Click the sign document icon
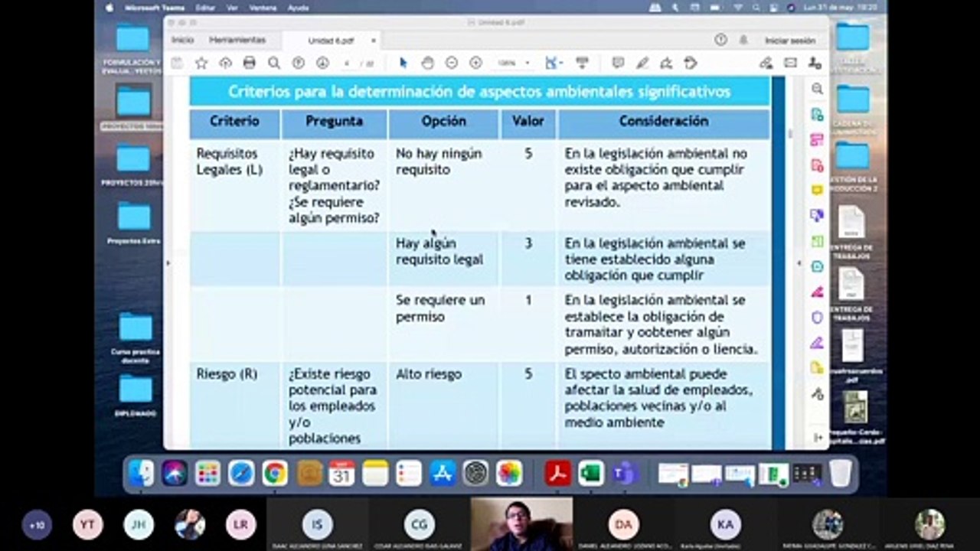980x551 pixels. pyautogui.click(x=666, y=63)
